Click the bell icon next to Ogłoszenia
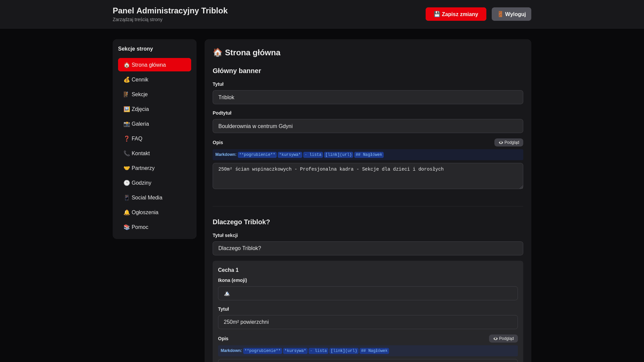 coord(127,212)
